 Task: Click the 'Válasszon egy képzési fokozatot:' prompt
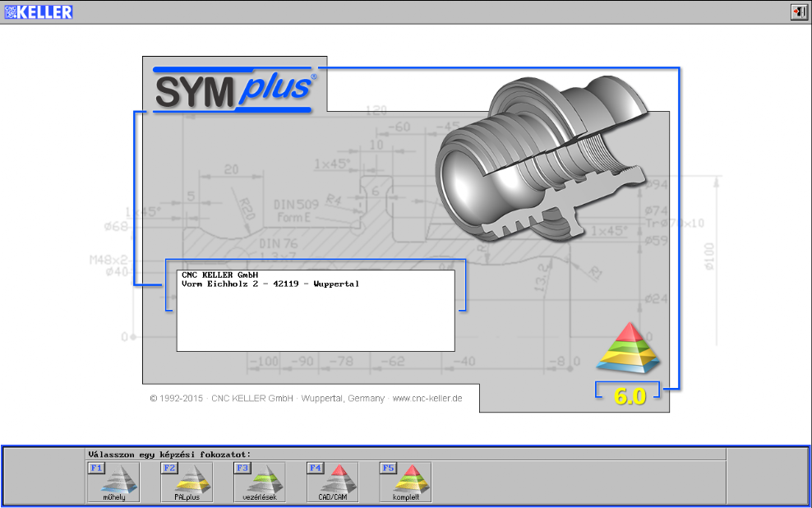[x=169, y=455]
